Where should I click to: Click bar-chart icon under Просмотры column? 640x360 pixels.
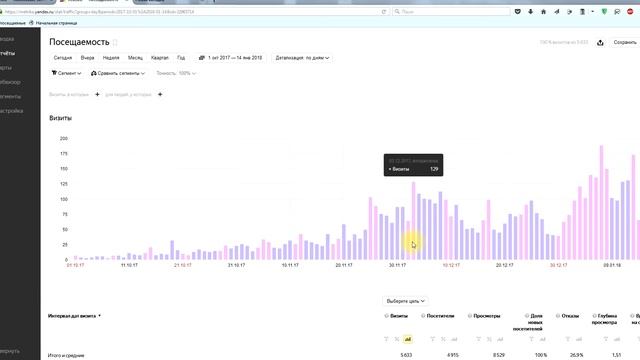tap(500, 339)
